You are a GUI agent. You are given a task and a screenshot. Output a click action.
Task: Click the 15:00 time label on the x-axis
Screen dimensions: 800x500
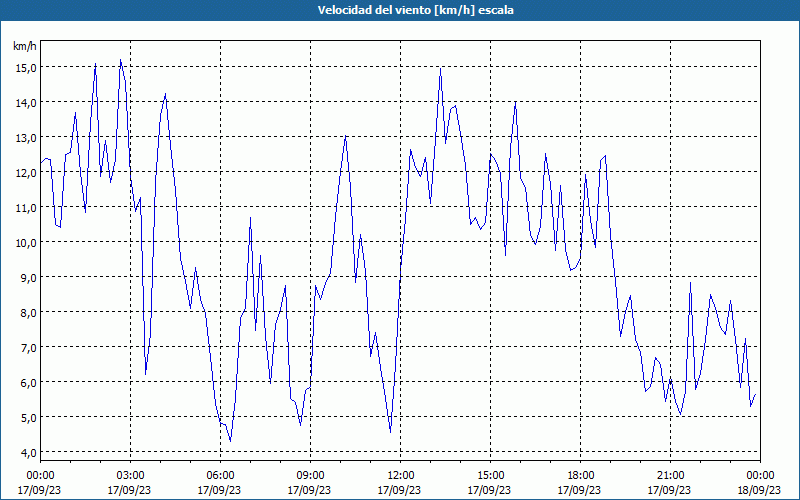[x=490, y=476]
